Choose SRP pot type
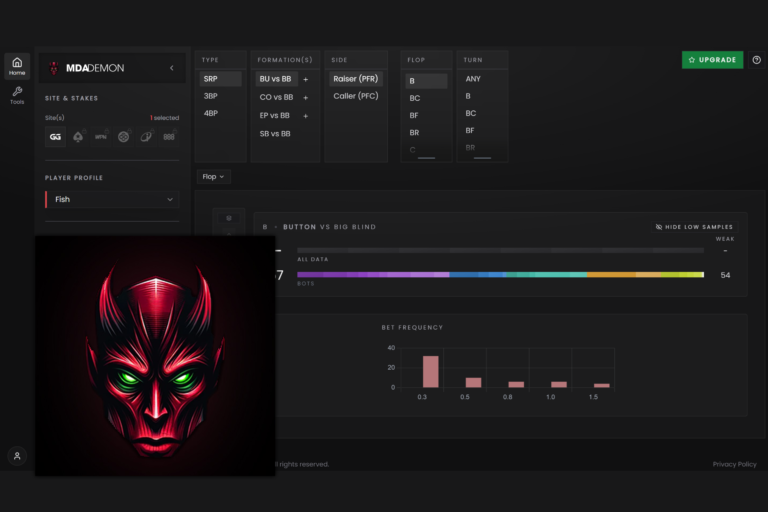The width and height of the screenshot is (768, 512). pos(220,79)
